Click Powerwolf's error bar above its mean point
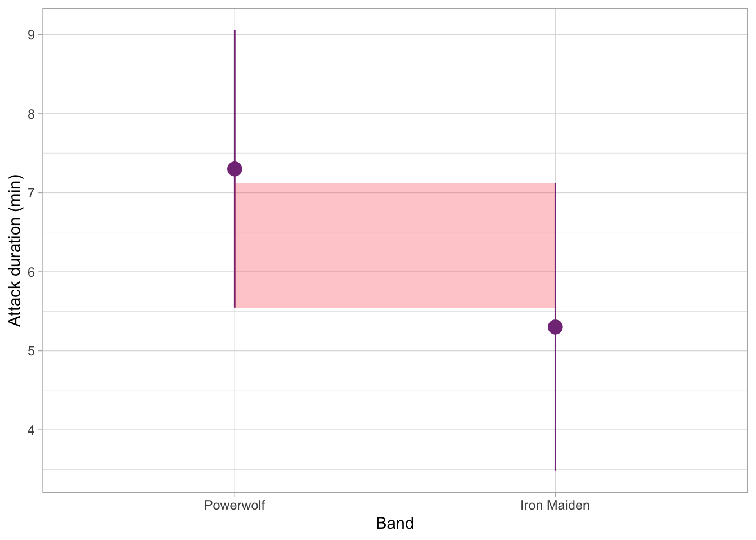The height and width of the screenshot is (540, 756). (x=235, y=96)
